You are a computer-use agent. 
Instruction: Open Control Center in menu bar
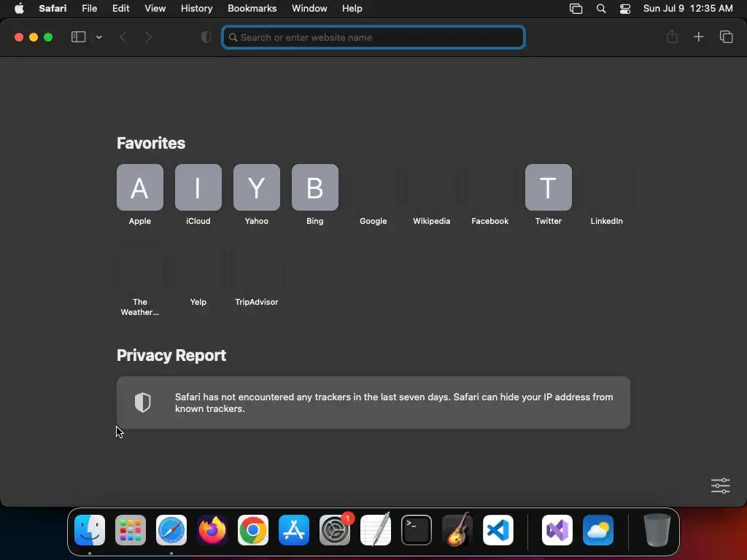(625, 9)
